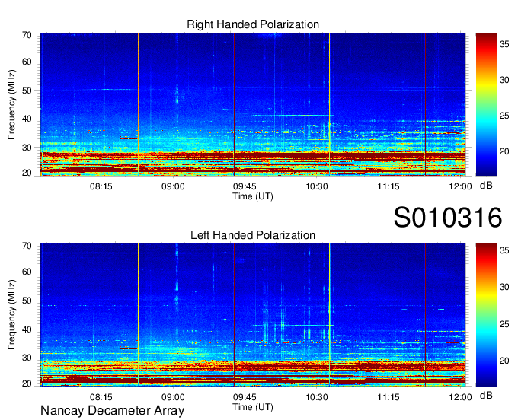518x420 pixels.
Task: Click the 20 MHz label on top plot
Action: [27, 173]
